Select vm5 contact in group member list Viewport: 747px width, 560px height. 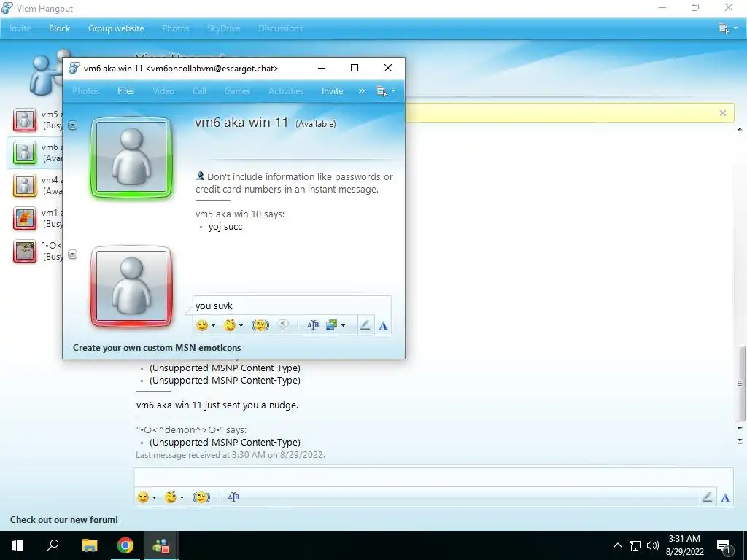point(34,120)
